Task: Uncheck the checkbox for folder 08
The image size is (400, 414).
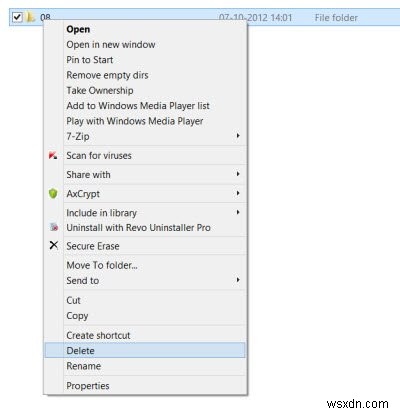Action: pyautogui.click(x=17, y=17)
